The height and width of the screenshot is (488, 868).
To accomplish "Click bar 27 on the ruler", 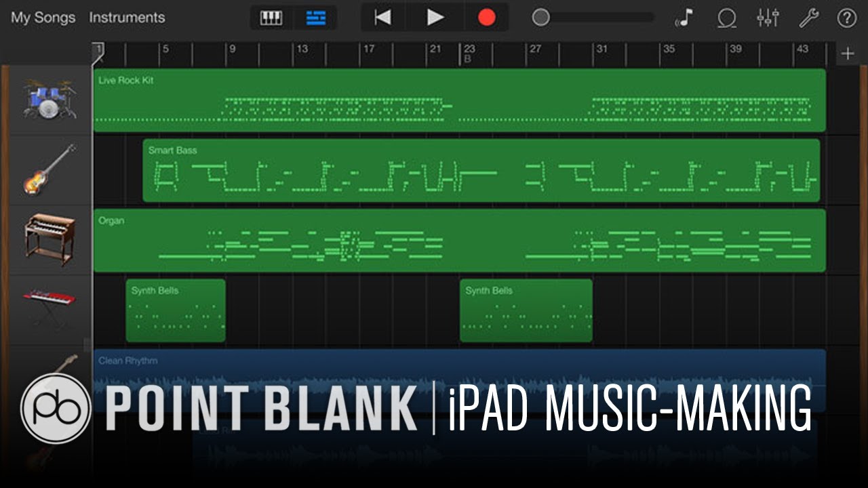I will 535,49.
